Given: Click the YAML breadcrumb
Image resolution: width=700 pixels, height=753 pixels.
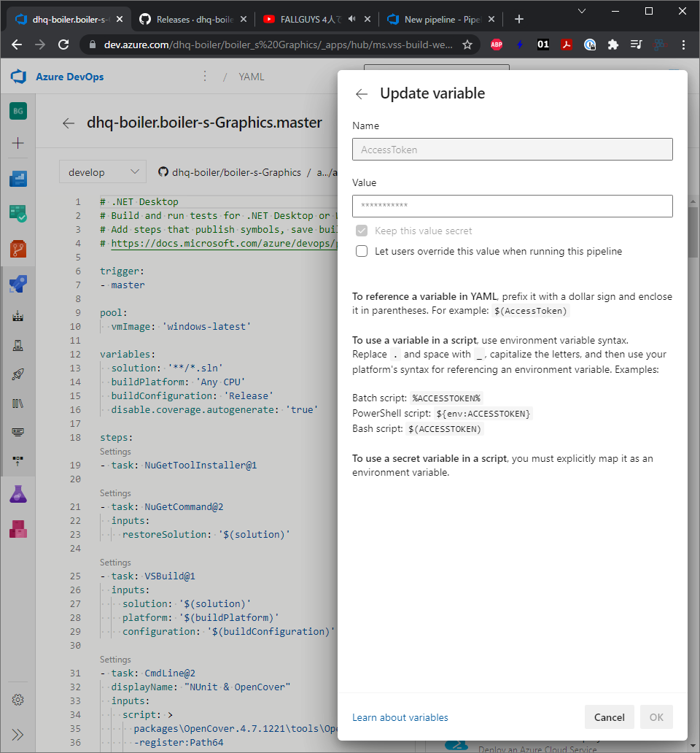Looking at the screenshot, I should [252, 77].
